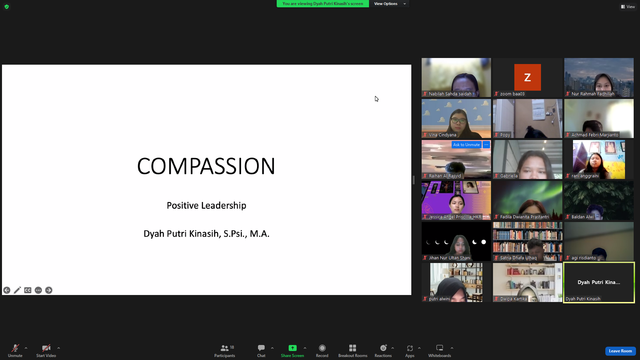Select Gabriela's video tile

[x=527, y=160]
